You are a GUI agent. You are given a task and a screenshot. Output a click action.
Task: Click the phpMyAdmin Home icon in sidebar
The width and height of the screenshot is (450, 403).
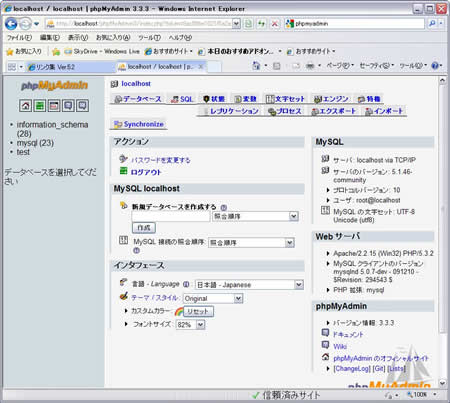[25, 106]
